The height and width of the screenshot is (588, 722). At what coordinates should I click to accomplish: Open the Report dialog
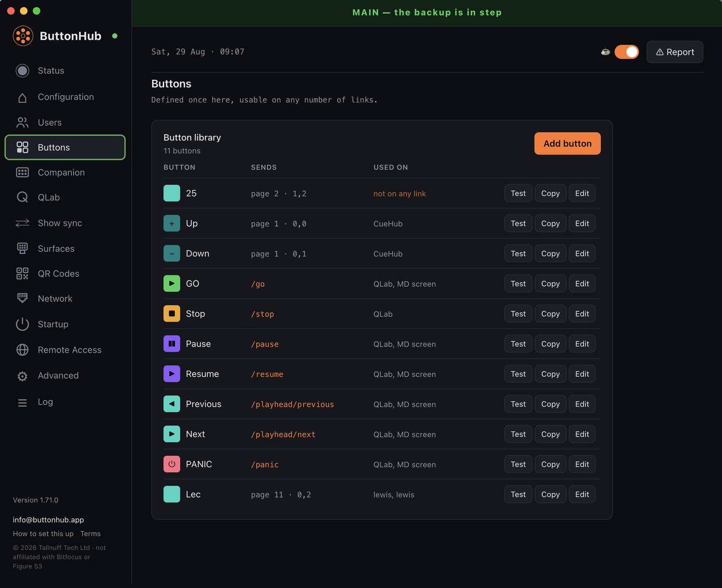click(675, 52)
